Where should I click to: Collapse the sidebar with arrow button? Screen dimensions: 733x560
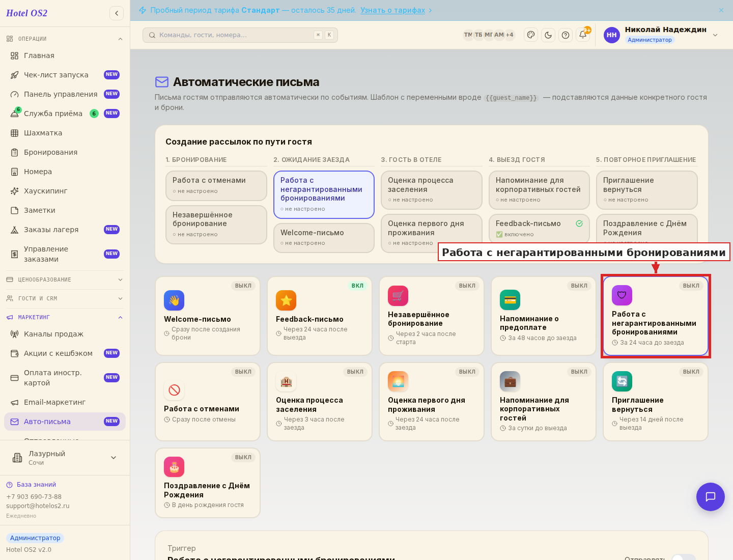(x=117, y=13)
